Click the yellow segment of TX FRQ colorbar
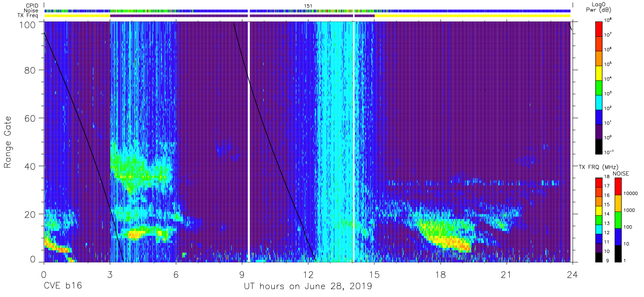 click(599, 210)
